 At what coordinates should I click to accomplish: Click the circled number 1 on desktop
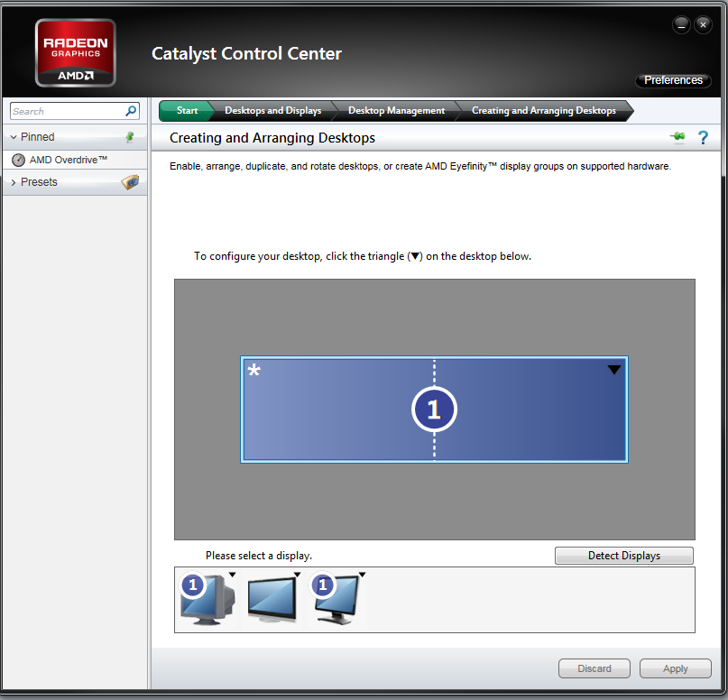point(434,410)
